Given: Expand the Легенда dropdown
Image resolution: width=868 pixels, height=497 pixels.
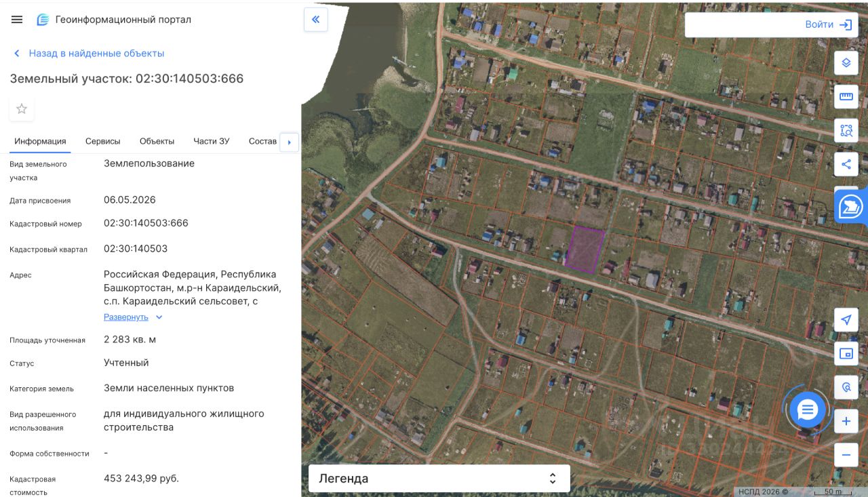Looking at the screenshot, I should click(x=439, y=478).
